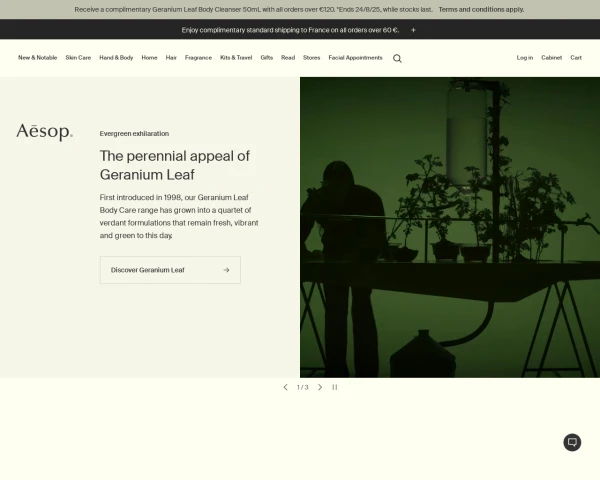Go to Stores page
Viewport: 600px width, 480px height.
[x=311, y=58]
